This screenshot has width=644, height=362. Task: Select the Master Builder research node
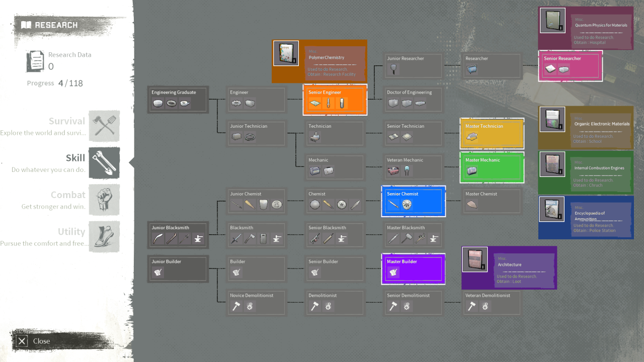point(413,268)
